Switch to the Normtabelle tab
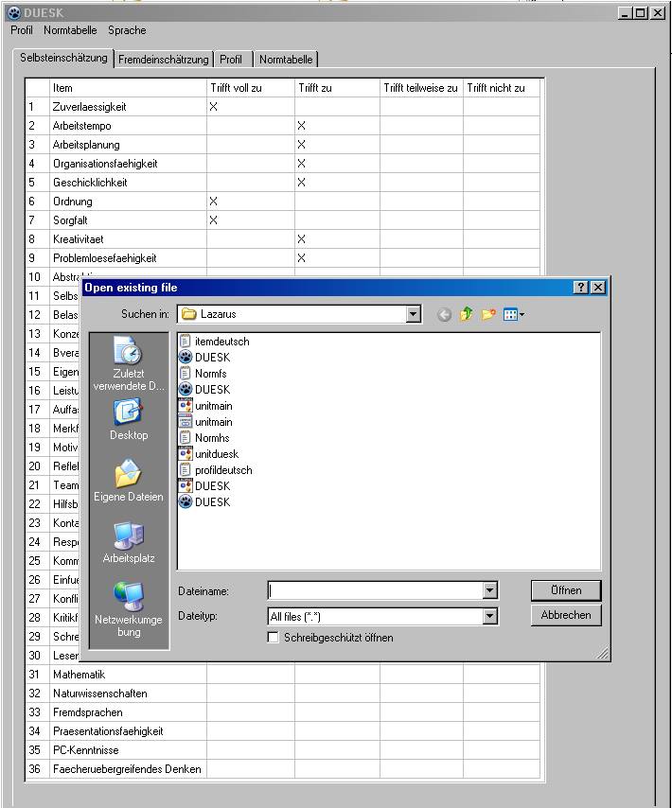This screenshot has height=808, width=672. point(286,60)
